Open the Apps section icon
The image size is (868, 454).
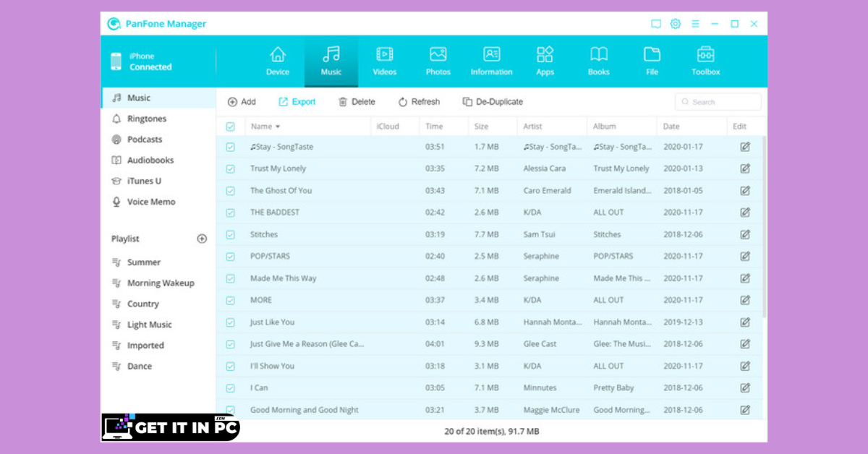545,55
